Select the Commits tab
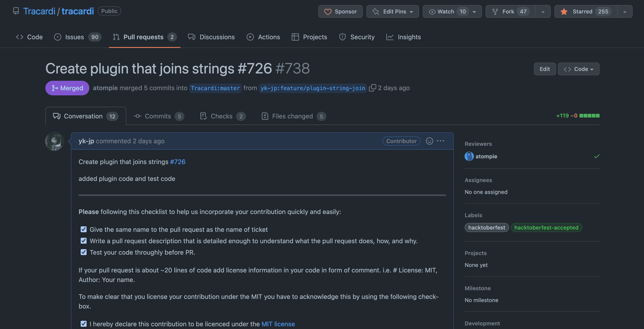The height and width of the screenshot is (329, 644). (x=159, y=116)
